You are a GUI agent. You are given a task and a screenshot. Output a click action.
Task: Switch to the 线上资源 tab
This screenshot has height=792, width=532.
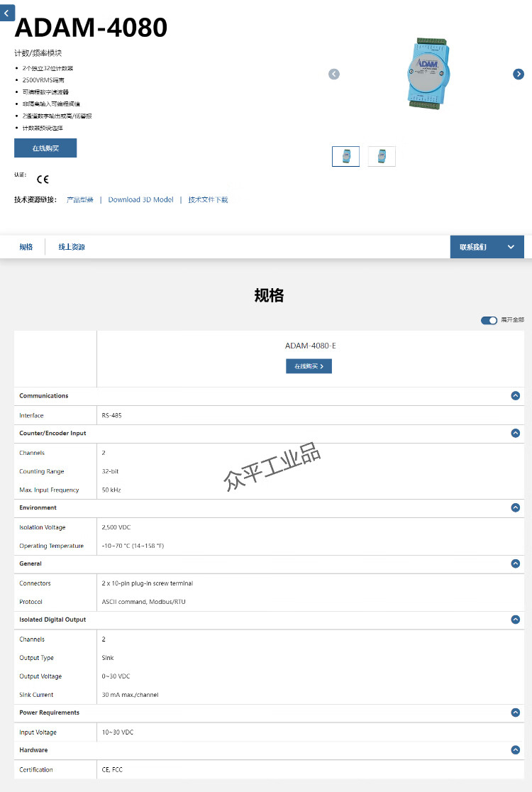coord(72,247)
